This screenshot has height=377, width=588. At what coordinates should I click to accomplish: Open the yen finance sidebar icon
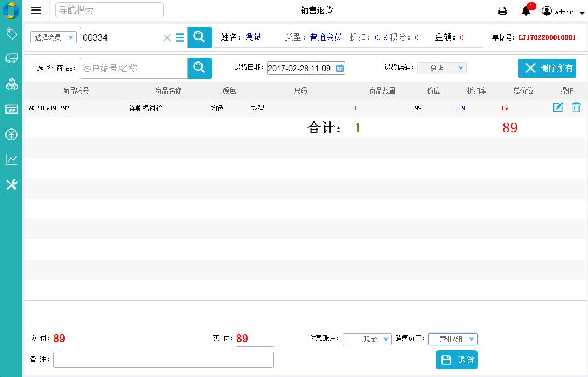pyautogui.click(x=12, y=134)
